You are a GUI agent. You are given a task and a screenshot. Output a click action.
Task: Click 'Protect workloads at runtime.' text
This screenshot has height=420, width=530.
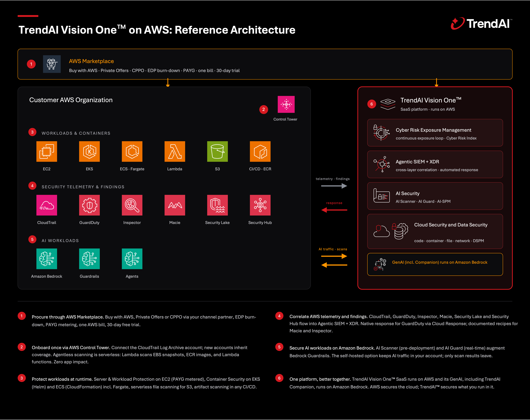tap(62, 379)
